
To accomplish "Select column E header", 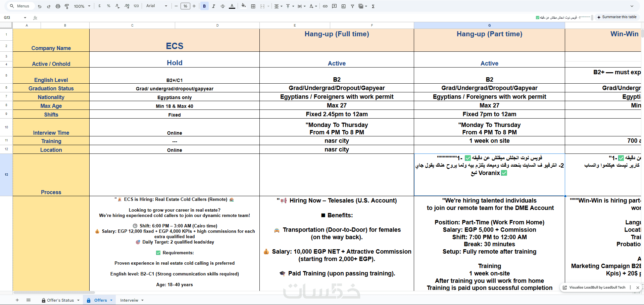I will coord(295,26).
